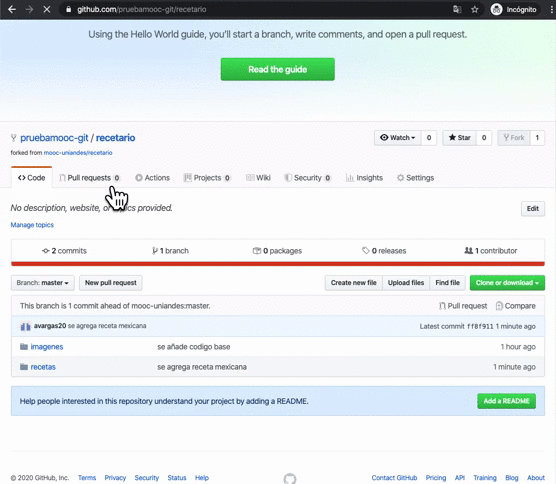Image resolution: width=556 pixels, height=484 pixels.
Task: Click imagenes folder icon
Action: 24,346
